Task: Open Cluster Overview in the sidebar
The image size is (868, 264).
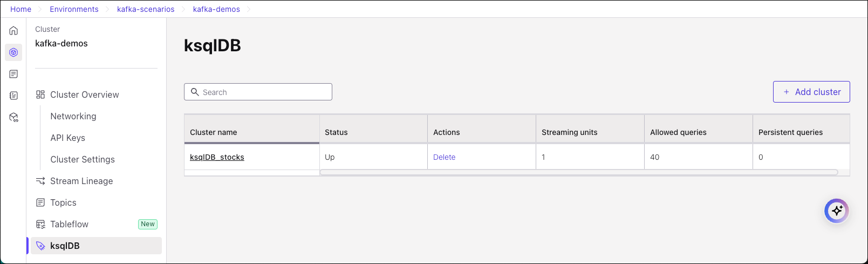Action: (x=84, y=94)
